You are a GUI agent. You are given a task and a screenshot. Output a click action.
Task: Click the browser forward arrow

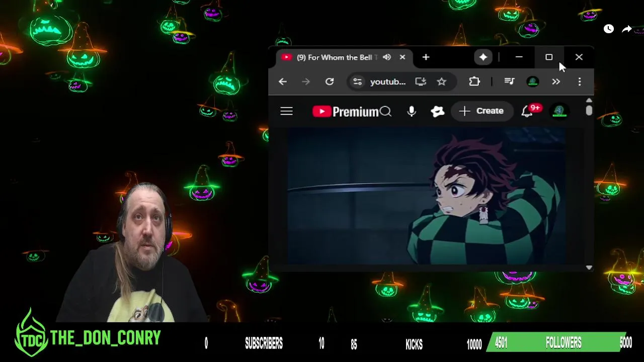click(x=306, y=81)
